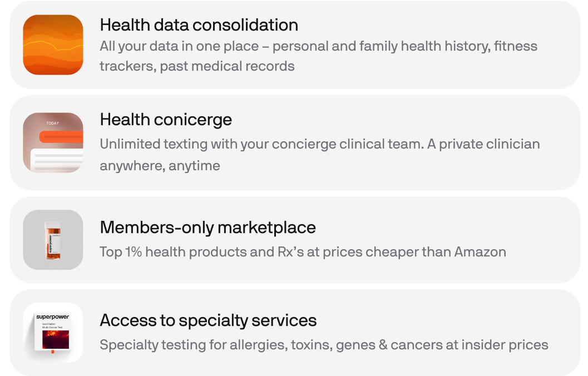Click the orange wave Health data consolidation icon
The height and width of the screenshot is (376, 588).
(x=53, y=44)
